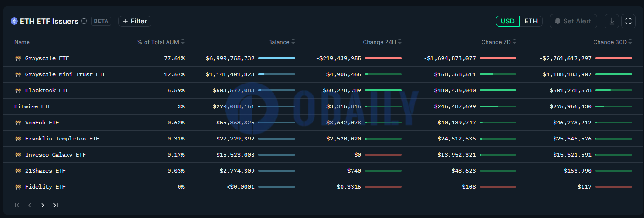Click the 30D change $153,990
Viewport: 644px width, 218px height.
578,171
